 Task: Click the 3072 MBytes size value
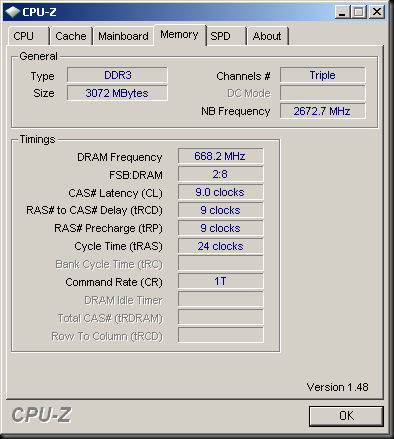117,93
